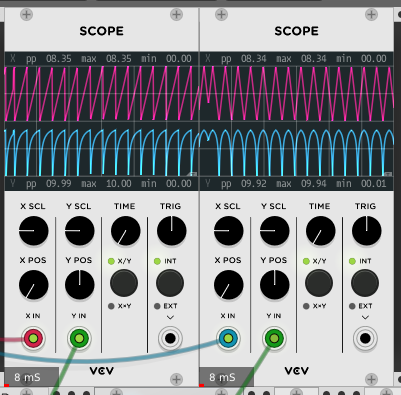
Task: Click the EXT LED indicator on right Scope
Action: [x=352, y=306]
